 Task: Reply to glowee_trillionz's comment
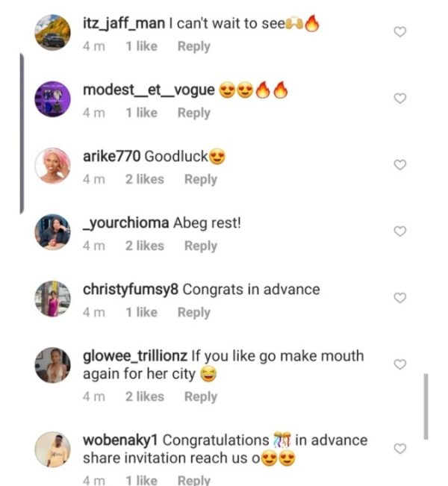click(x=201, y=396)
